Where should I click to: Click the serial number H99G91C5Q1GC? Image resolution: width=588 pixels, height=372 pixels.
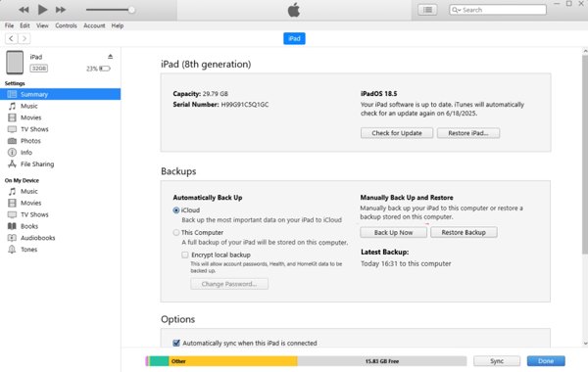pos(244,105)
